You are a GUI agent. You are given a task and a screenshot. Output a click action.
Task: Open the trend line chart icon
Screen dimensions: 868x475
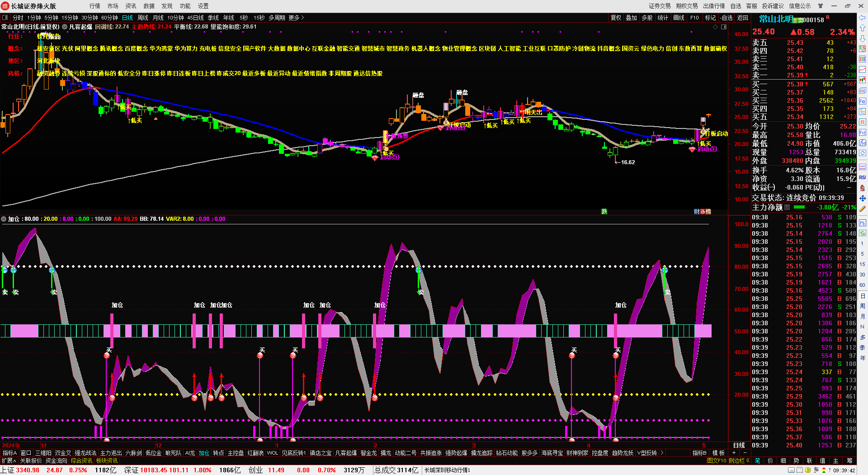click(x=863, y=69)
